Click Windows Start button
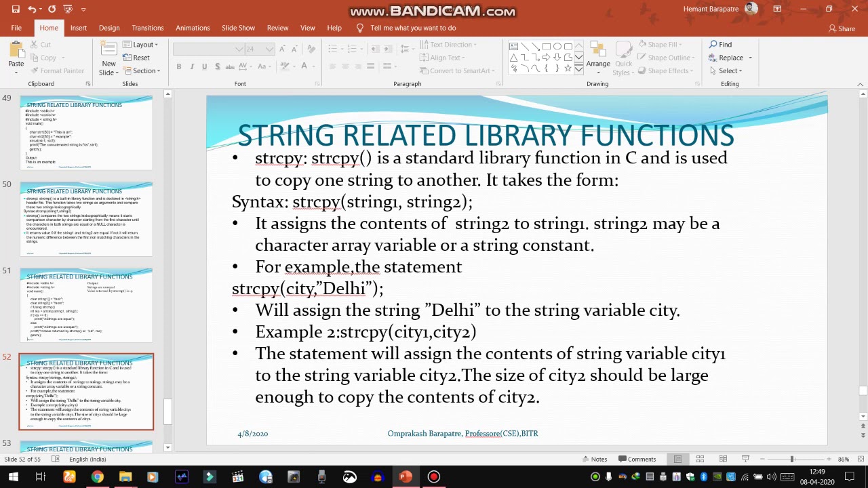 click(13, 476)
